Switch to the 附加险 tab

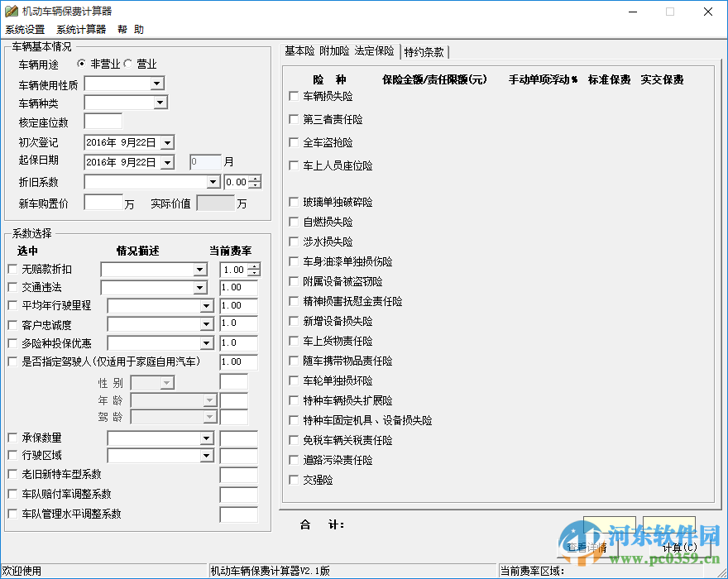pyautogui.click(x=334, y=50)
